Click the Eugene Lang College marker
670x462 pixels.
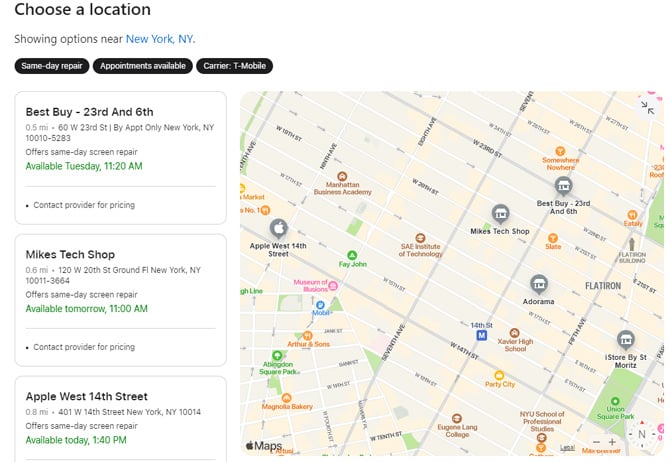point(456,418)
